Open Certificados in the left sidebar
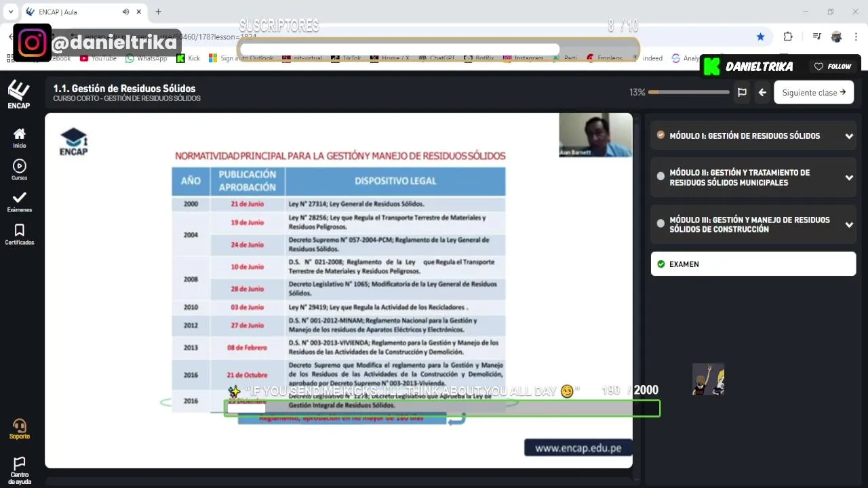Image resolution: width=868 pixels, height=488 pixels. [x=19, y=235]
